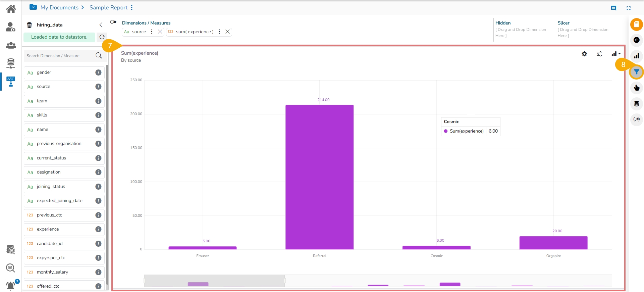This screenshot has height=292, width=644.
Task: Remove sum(experience) measure chip
Action: coord(227,32)
